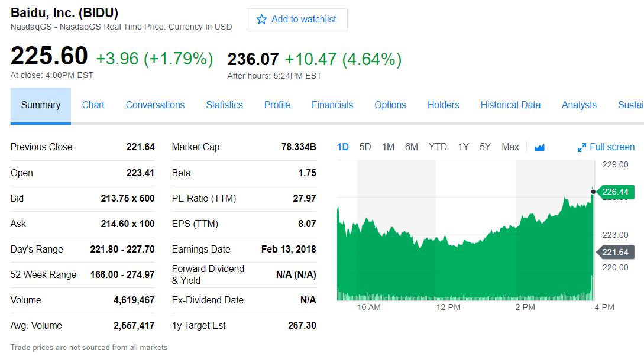
Task: Click the Full screen expand arrows icon
Action: (582, 147)
